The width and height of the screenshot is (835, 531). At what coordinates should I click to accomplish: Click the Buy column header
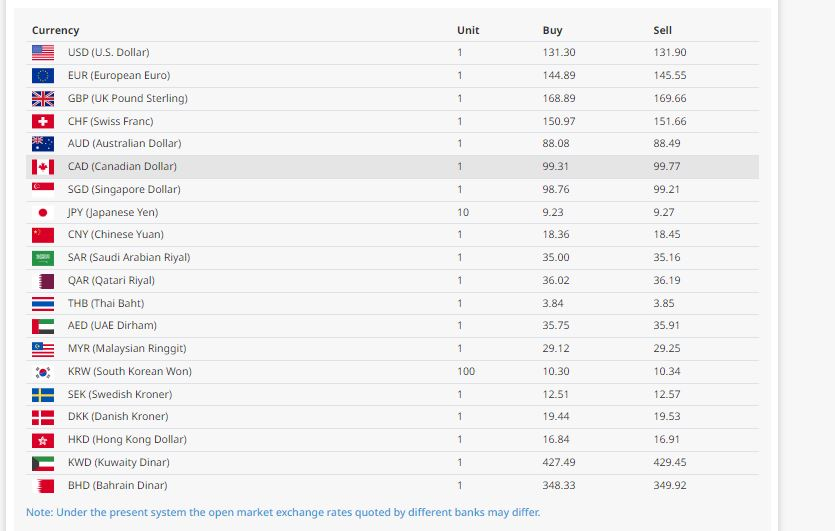pos(552,30)
